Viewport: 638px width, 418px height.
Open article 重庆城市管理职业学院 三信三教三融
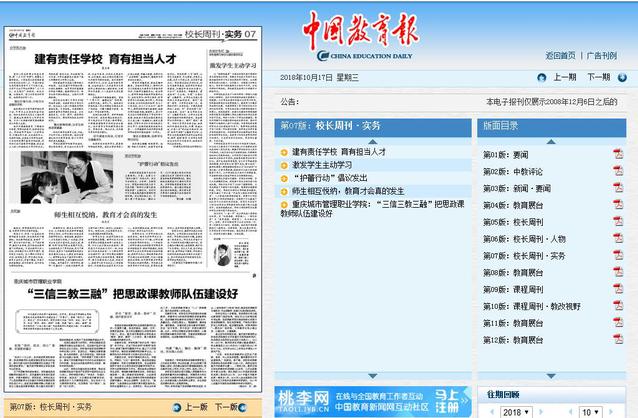(372, 208)
